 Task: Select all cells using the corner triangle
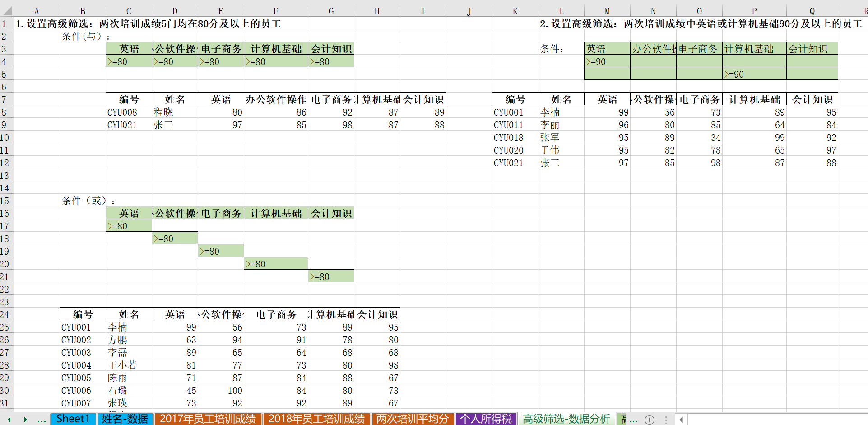tap(7, 11)
